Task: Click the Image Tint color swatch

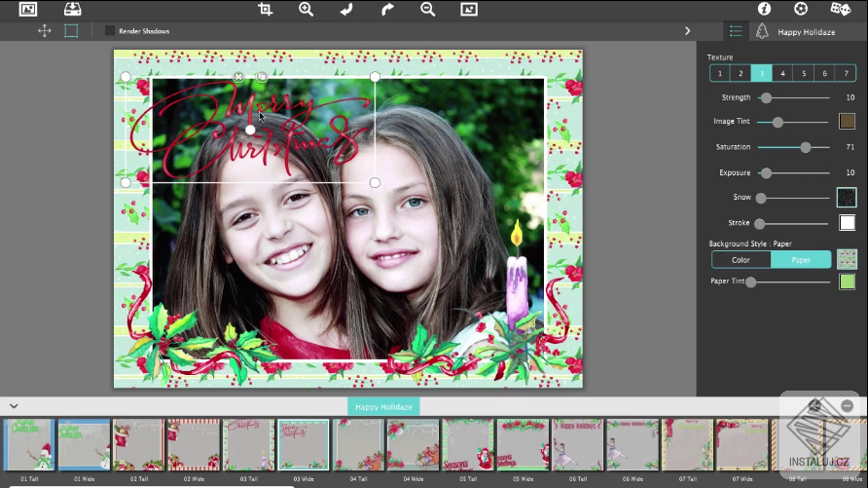Action: [x=847, y=122]
